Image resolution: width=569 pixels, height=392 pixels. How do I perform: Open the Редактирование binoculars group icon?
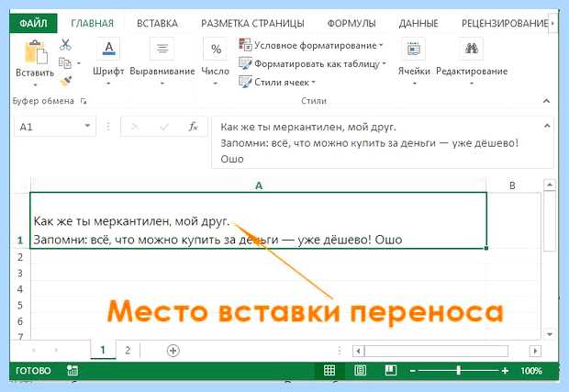pos(472,49)
